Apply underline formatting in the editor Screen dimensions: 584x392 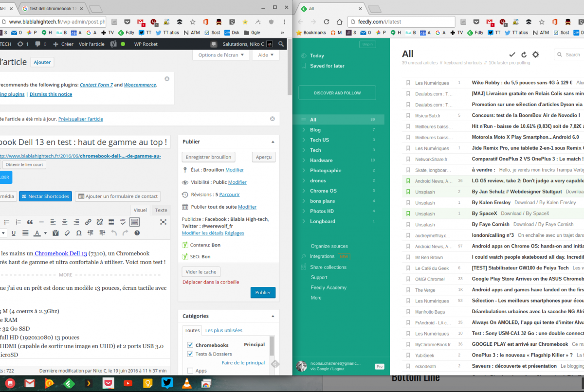[14, 233]
